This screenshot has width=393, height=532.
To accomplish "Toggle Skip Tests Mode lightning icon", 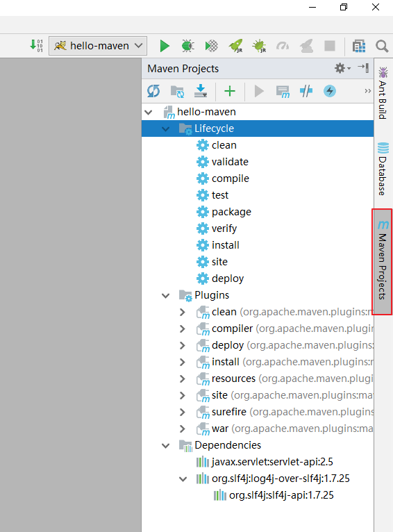I will [330, 91].
